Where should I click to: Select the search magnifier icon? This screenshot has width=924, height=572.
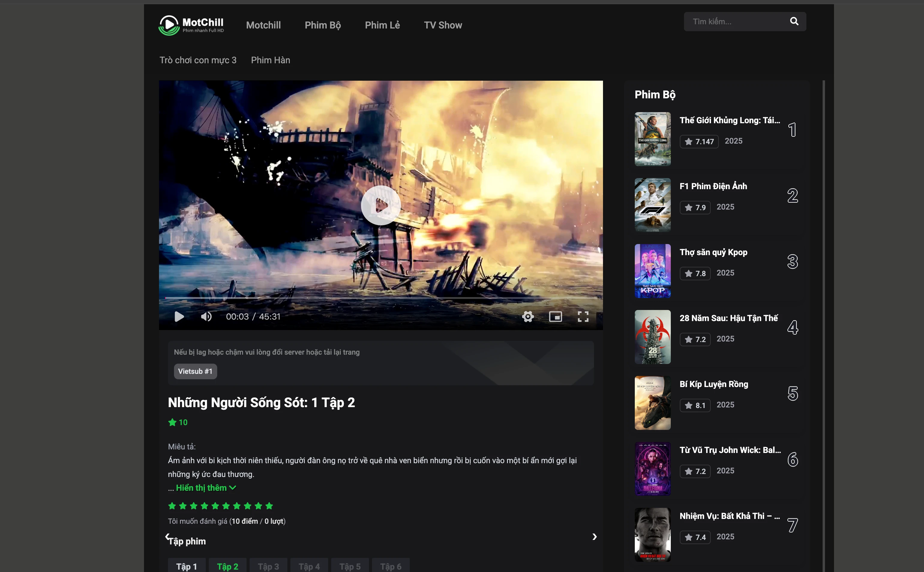click(794, 21)
